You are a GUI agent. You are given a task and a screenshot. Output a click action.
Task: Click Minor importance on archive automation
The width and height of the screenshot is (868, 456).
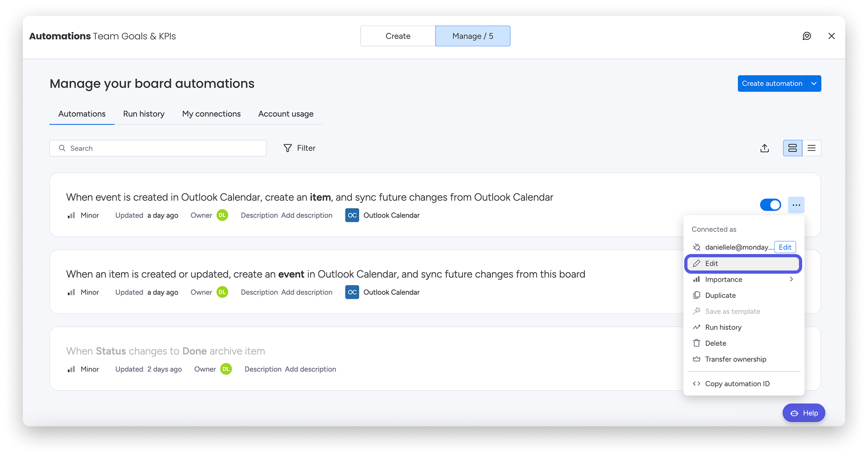pos(90,369)
